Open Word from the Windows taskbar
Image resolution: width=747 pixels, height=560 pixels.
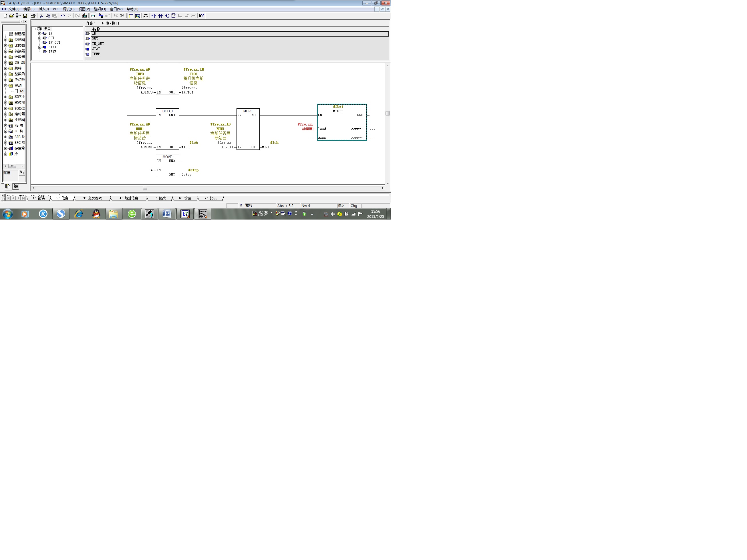[167, 214]
